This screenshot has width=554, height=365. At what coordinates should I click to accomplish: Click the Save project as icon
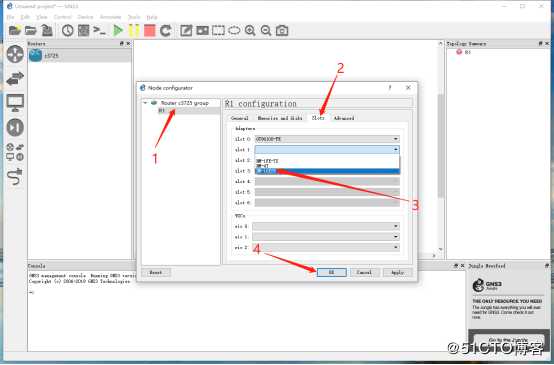tap(47, 31)
